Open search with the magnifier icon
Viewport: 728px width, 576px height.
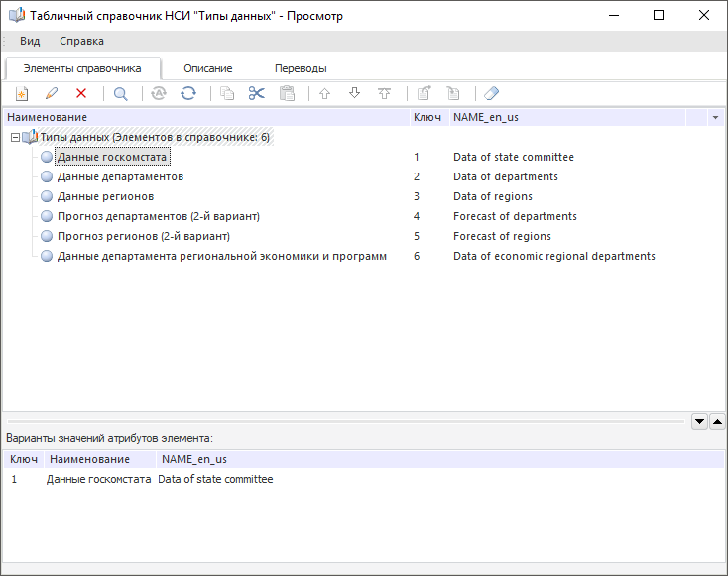(120, 94)
